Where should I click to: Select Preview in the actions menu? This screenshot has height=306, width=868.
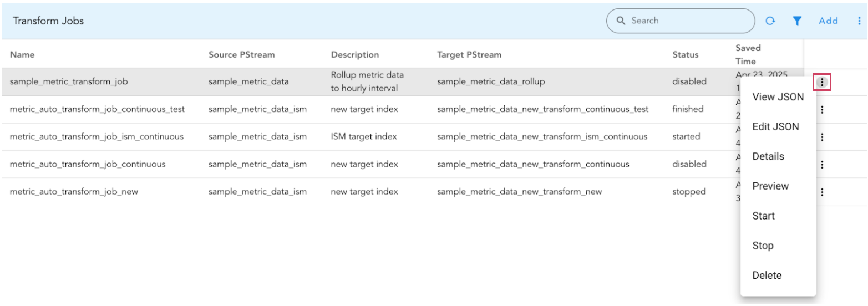[770, 186]
